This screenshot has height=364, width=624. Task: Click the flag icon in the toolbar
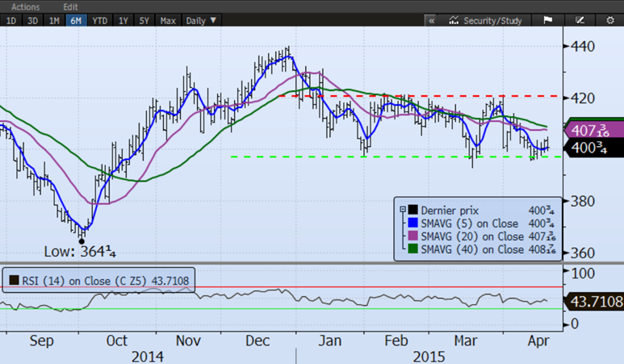tap(547, 19)
